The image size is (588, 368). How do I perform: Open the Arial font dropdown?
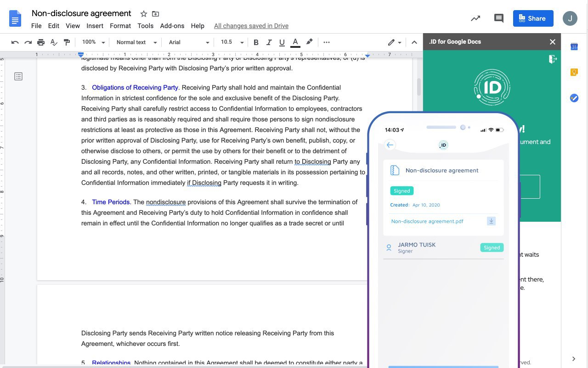point(189,42)
